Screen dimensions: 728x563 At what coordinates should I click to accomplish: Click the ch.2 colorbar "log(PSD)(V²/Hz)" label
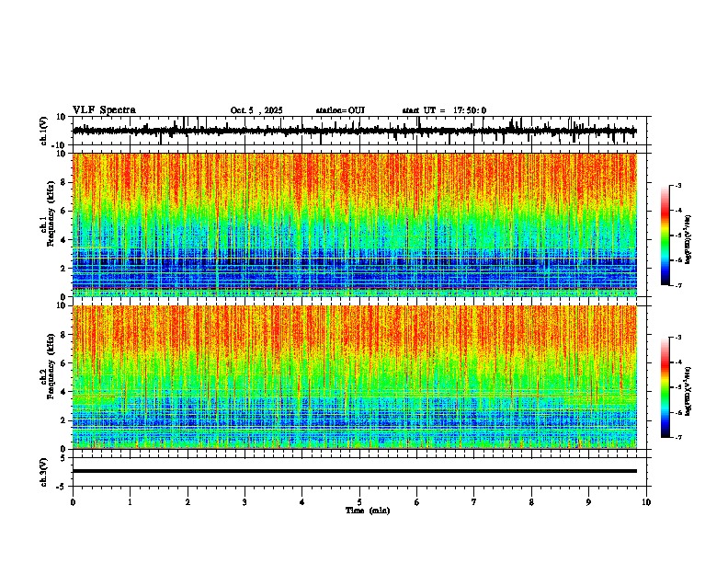point(688,391)
